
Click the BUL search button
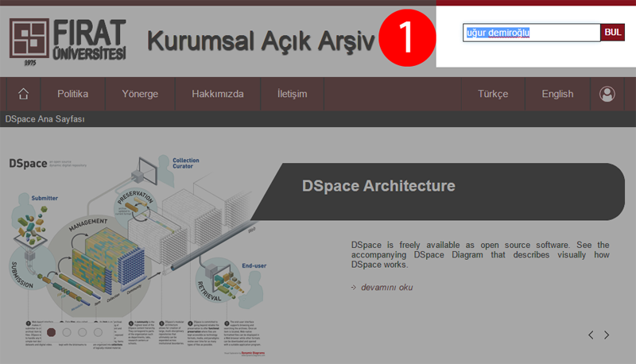(612, 33)
